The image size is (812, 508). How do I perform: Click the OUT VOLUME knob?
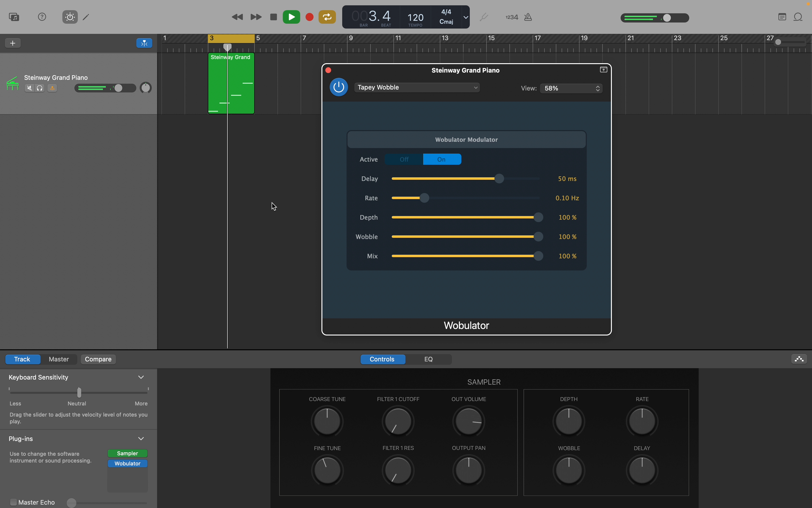pos(469,421)
